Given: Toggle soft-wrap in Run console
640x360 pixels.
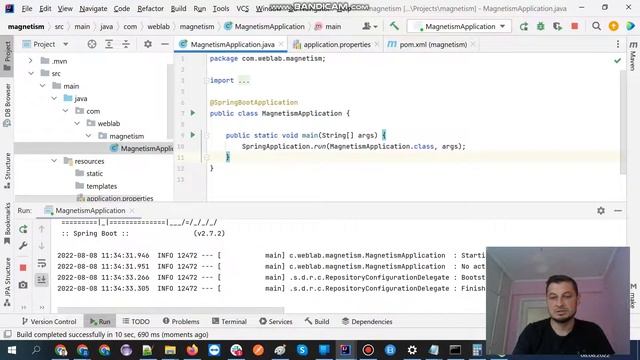Looking at the screenshot, I should click(42, 263).
